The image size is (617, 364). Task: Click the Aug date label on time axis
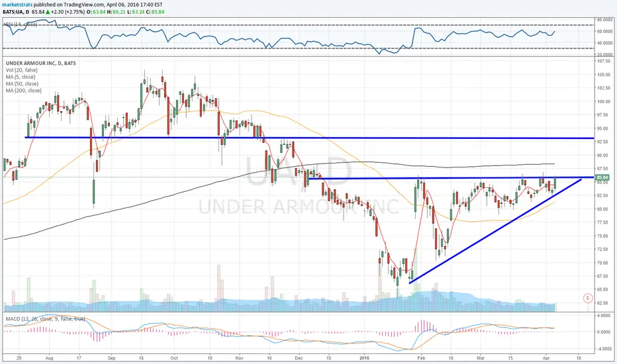49,358
